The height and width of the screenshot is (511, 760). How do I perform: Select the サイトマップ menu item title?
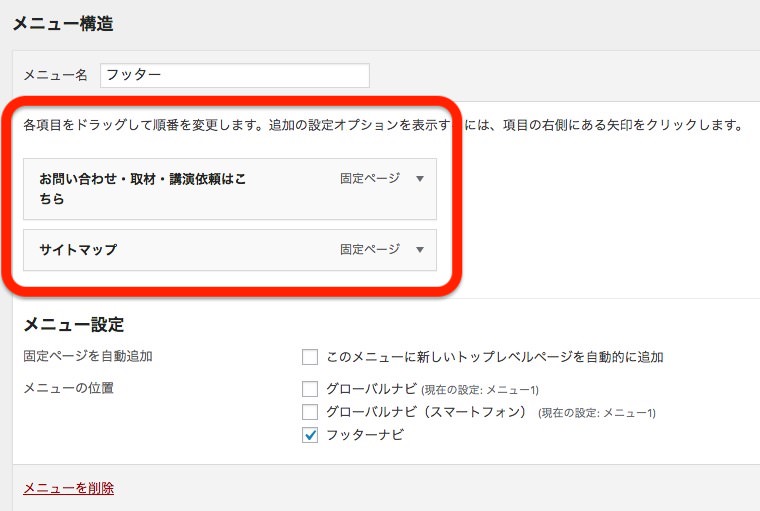point(78,250)
